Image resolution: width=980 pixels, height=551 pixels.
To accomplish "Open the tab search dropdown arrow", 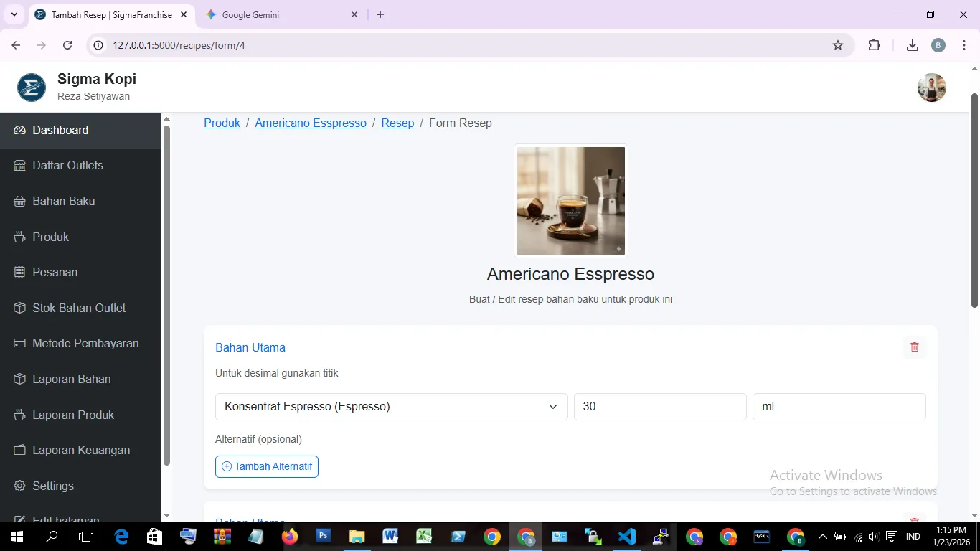I will [x=14, y=14].
